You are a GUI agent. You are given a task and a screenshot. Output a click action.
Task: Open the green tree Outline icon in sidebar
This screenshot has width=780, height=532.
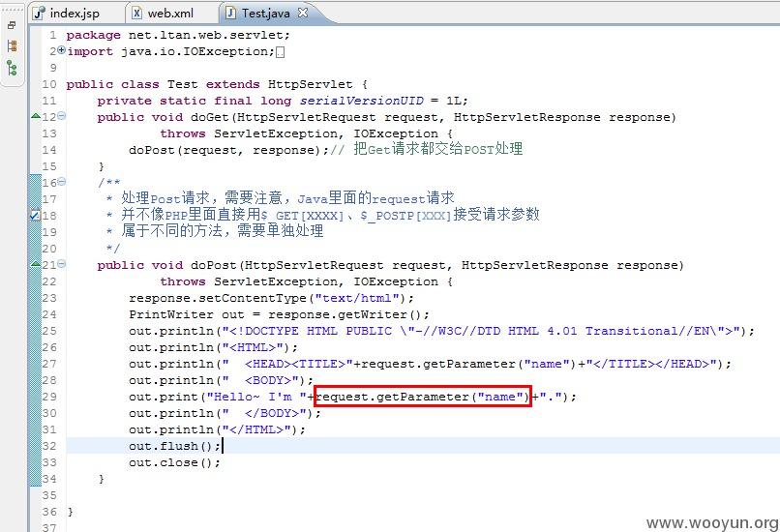coord(12,68)
